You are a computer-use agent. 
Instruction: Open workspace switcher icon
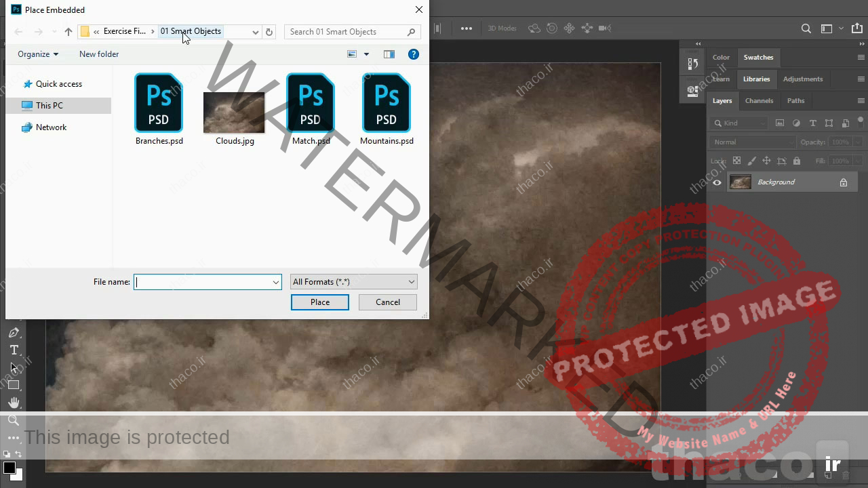tap(827, 28)
